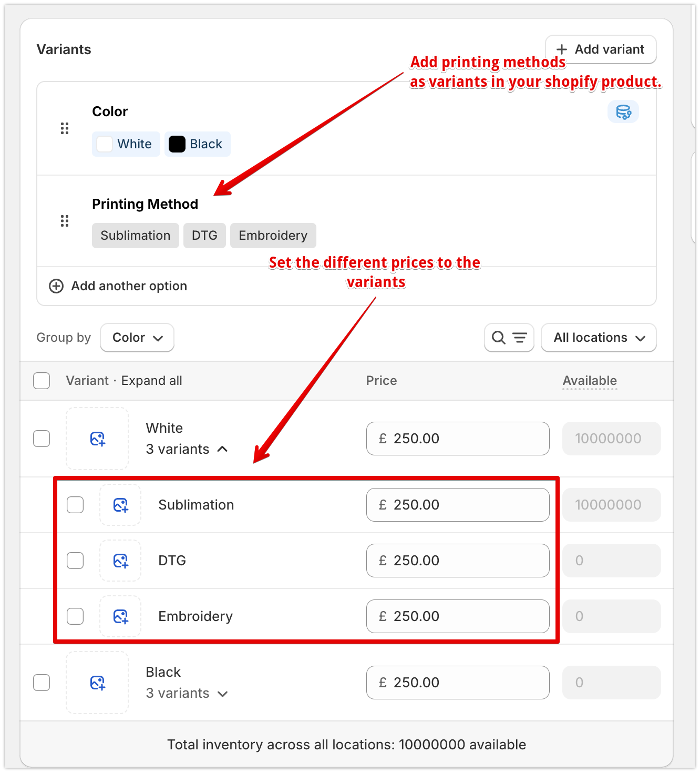Add an image to the DTG variant

120,561
